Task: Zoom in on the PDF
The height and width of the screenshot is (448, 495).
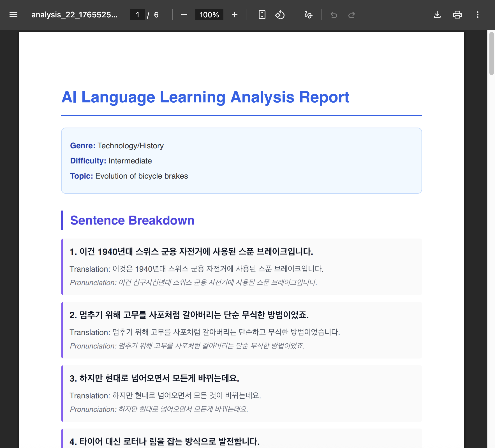Action: pos(234,15)
